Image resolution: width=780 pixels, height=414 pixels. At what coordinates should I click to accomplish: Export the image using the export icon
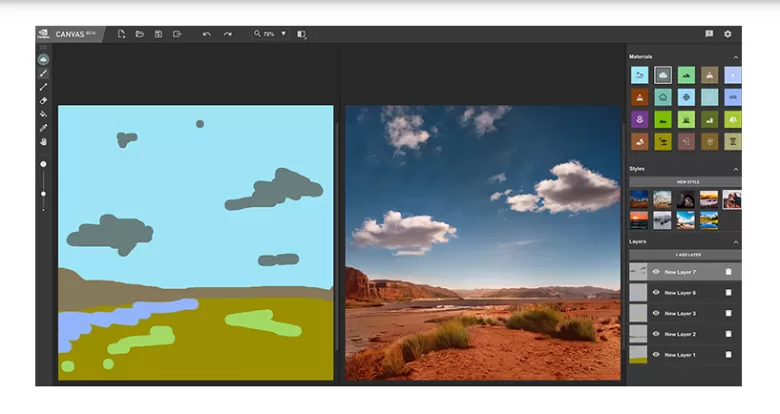[177, 34]
